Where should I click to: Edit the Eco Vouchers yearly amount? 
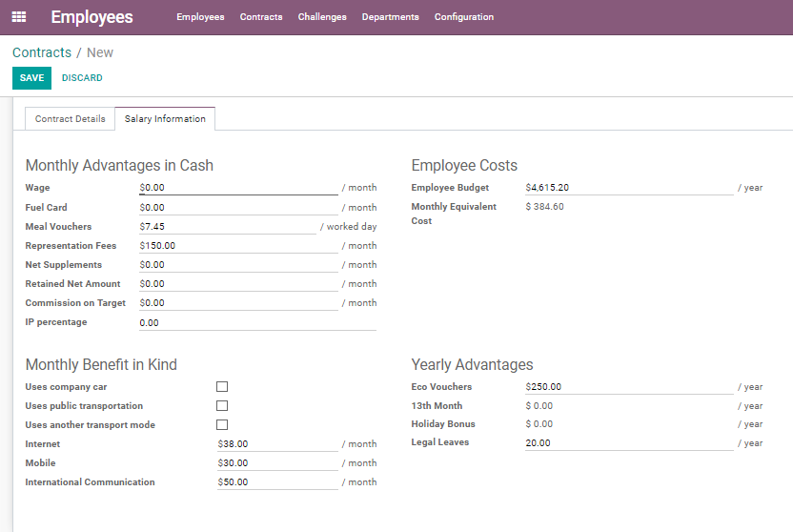(629, 387)
